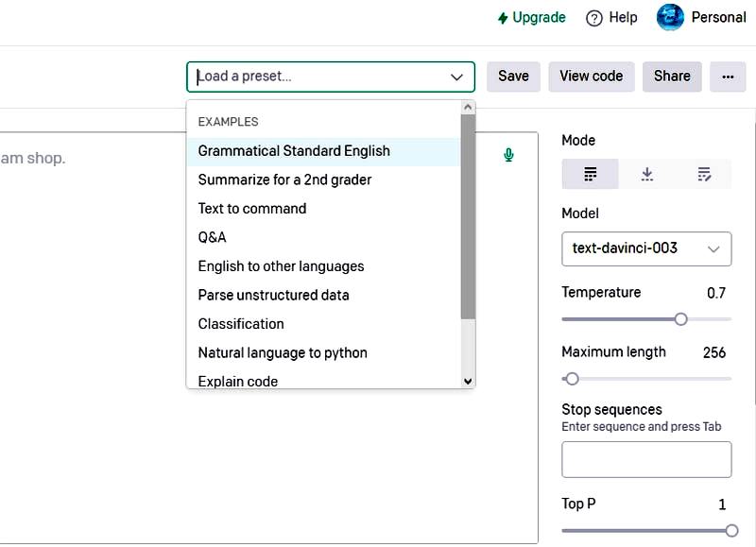Open the View code button
Image resolution: width=756 pixels, height=547 pixels.
coord(591,77)
